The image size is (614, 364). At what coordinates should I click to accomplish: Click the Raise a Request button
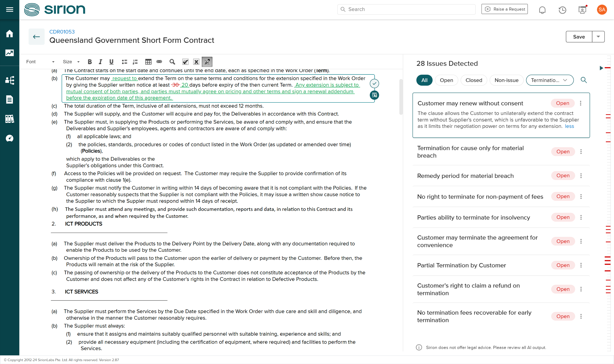tap(504, 9)
